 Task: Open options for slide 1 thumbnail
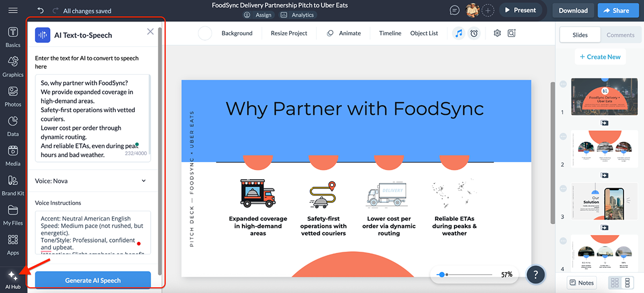(x=563, y=84)
